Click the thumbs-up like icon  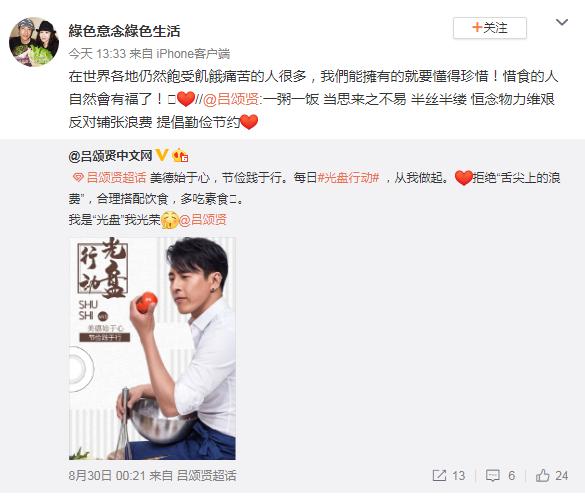(x=542, y=475)
